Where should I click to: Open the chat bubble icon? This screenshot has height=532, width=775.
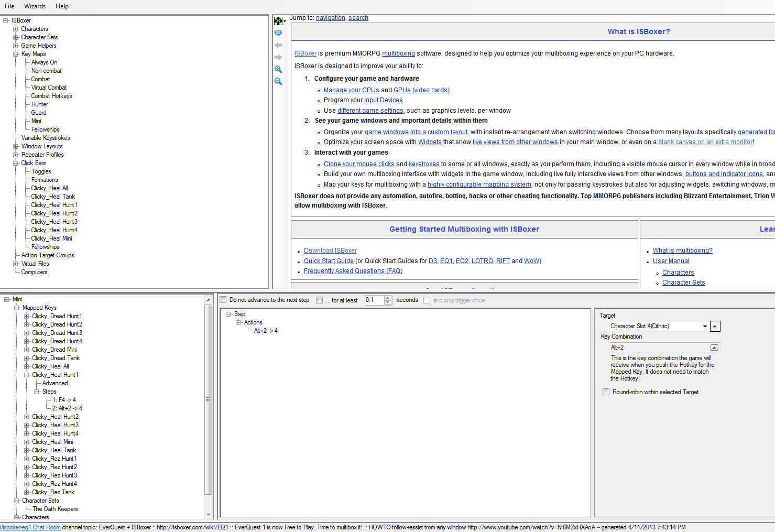(x=278, y=33)
